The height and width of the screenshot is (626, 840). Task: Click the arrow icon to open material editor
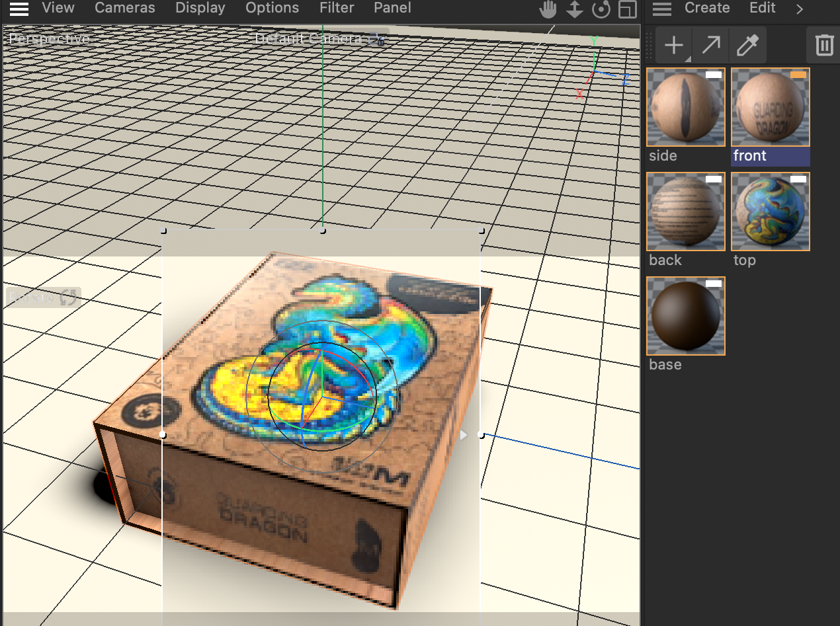click(710, 44)
